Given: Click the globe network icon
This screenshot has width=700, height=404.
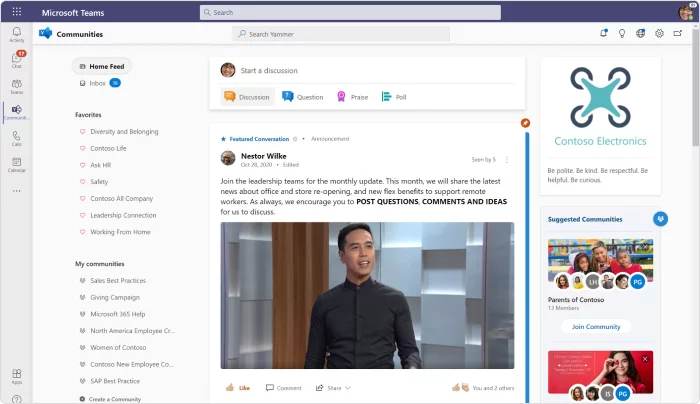Looking at the screenshot, I should 641,33.
